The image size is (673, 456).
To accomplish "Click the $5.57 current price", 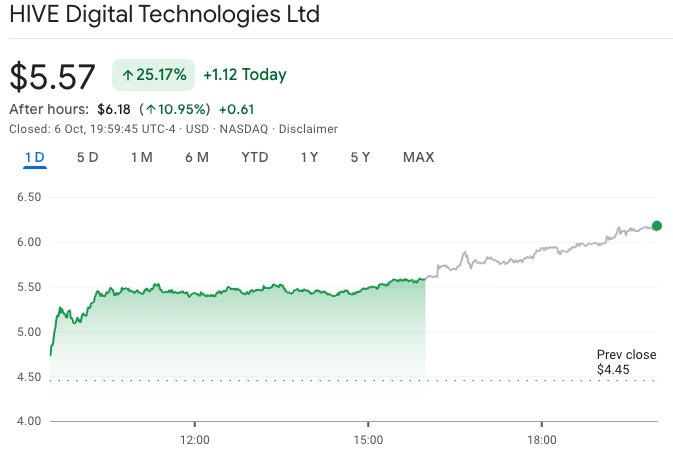I will [x=52, y=77].
